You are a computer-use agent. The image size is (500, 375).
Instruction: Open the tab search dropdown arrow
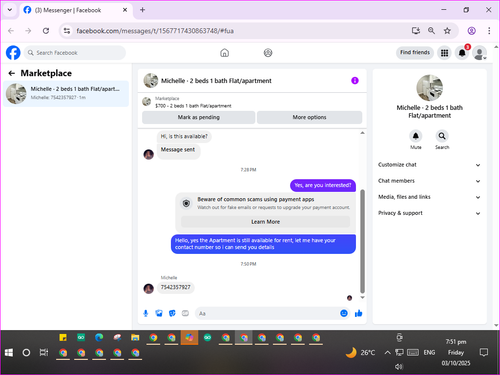[10, 10]
